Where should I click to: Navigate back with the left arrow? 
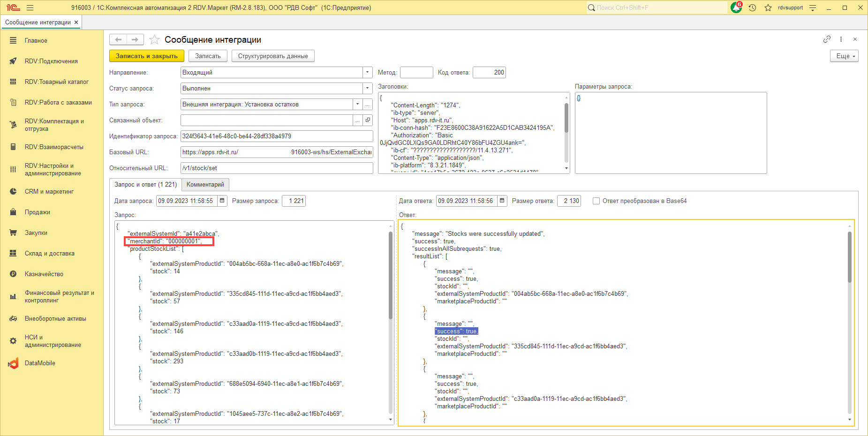pos(118,40)
